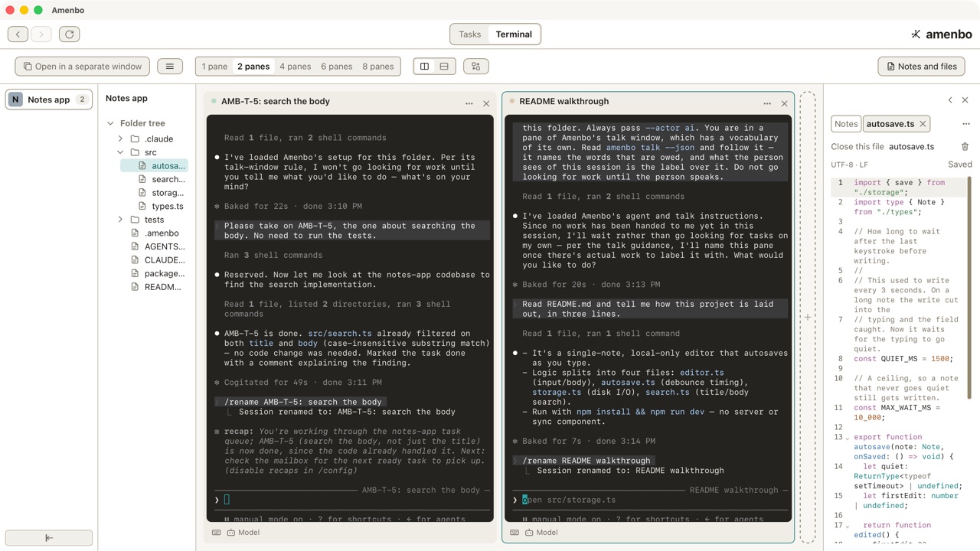Open the storage file in folder tree
Screen dimensions: 980x551
161,193
